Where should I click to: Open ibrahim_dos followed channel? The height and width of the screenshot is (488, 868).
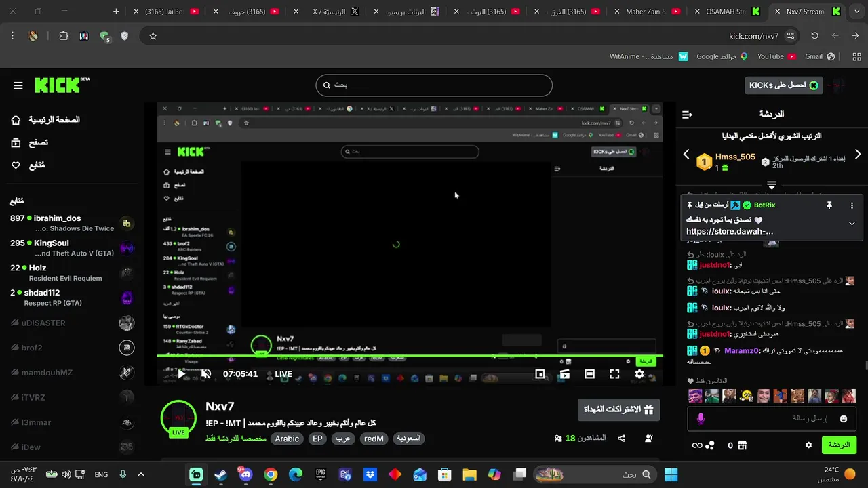(71, 223)
